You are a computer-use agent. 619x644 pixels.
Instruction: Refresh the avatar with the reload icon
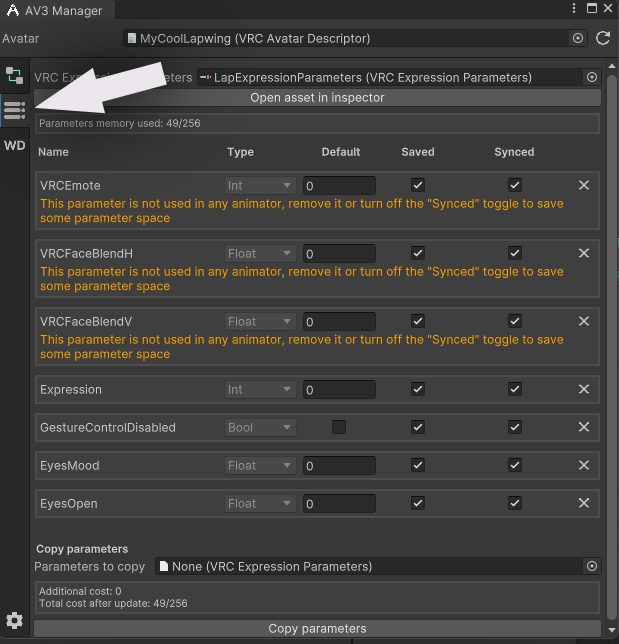tap(603, 39)
